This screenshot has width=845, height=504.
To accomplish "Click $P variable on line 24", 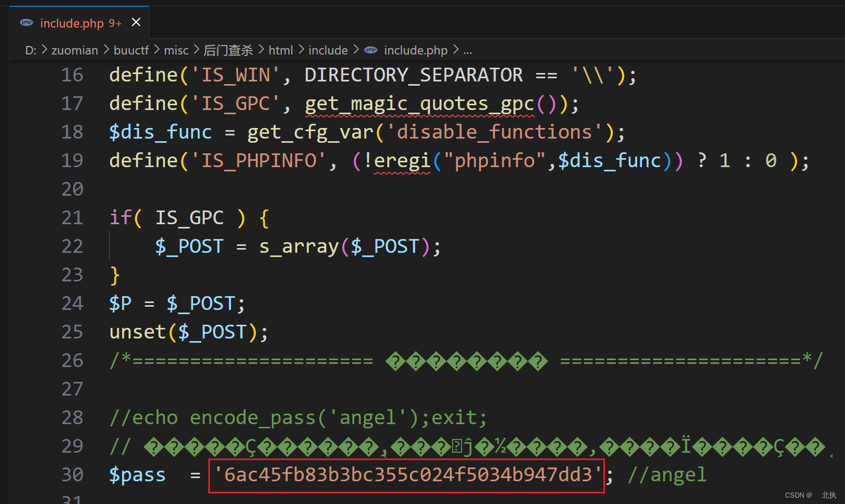I will [x=121, y=304].
